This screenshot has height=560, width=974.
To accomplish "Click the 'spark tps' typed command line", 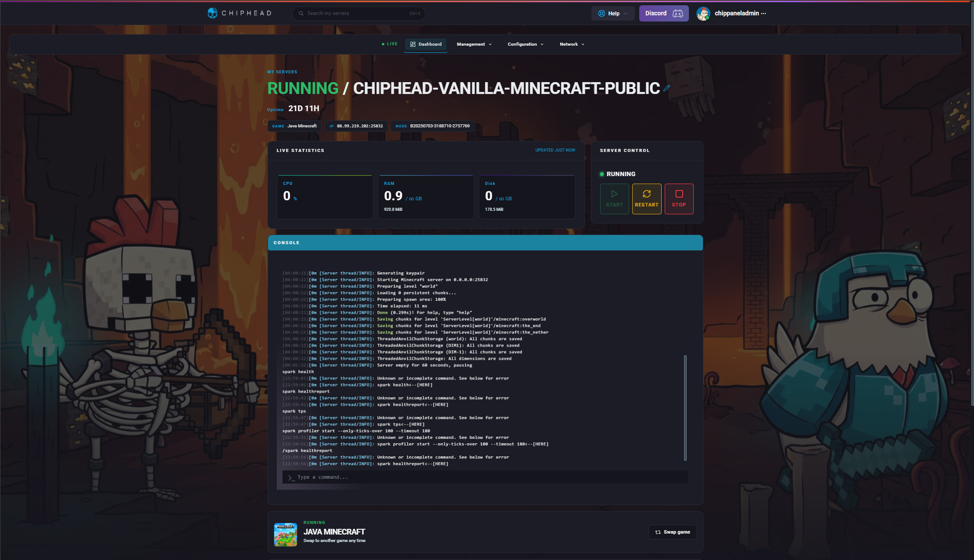I will [294, 412].
